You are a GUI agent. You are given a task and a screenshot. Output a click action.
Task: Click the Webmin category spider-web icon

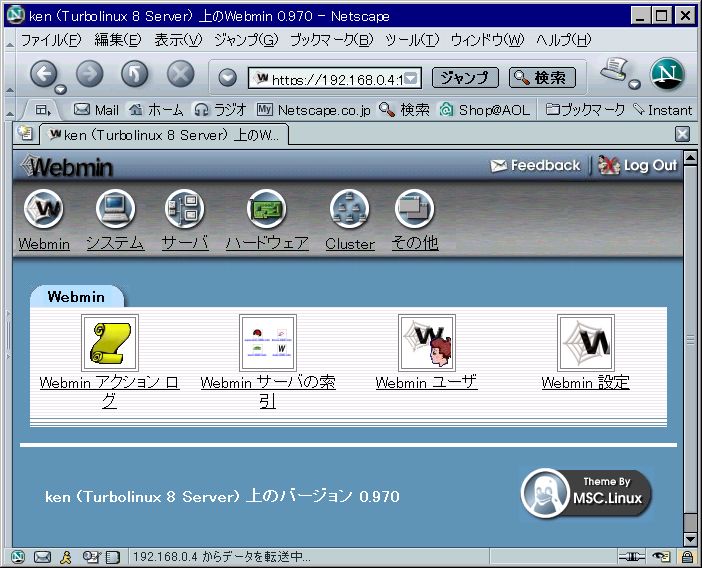coord(43,209)
